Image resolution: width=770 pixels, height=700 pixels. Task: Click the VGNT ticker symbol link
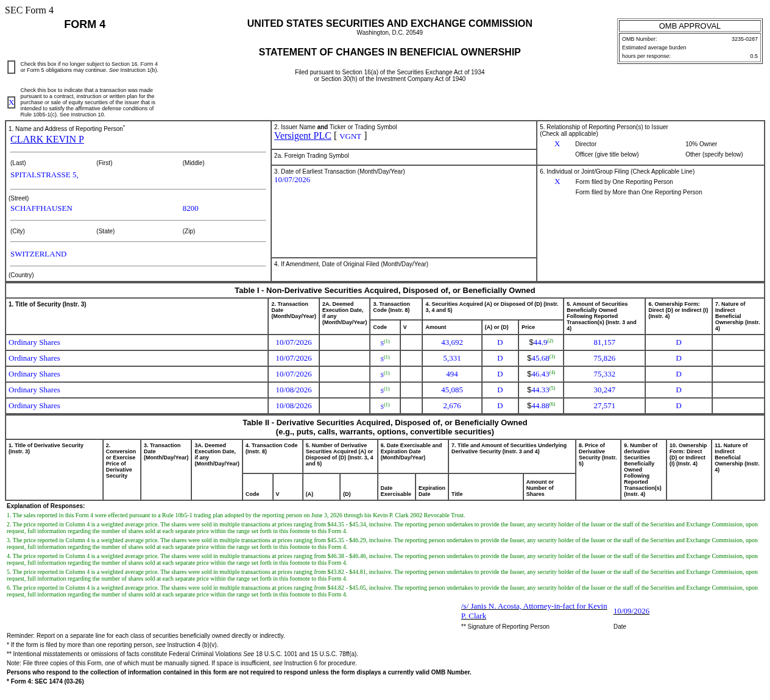(350, 136)
